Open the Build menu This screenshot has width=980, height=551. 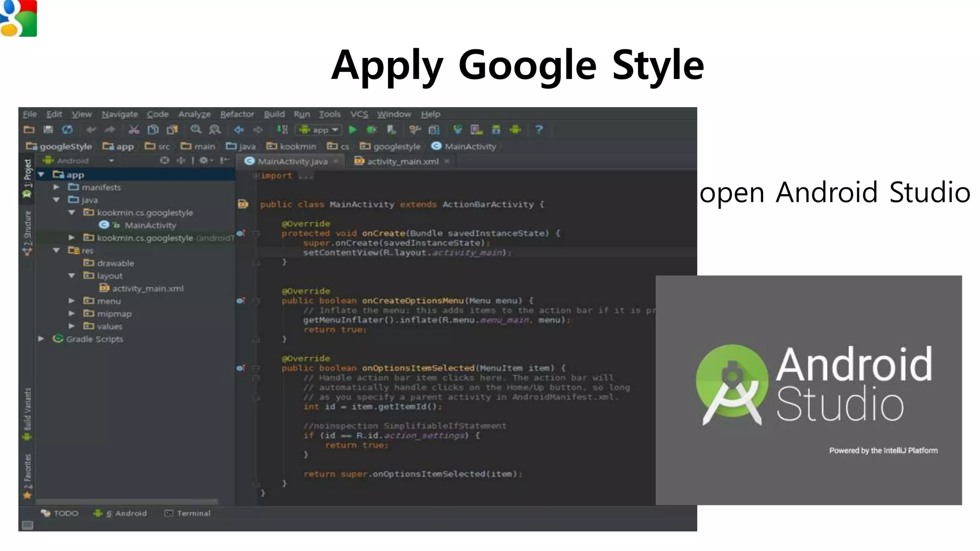(274, 114)
